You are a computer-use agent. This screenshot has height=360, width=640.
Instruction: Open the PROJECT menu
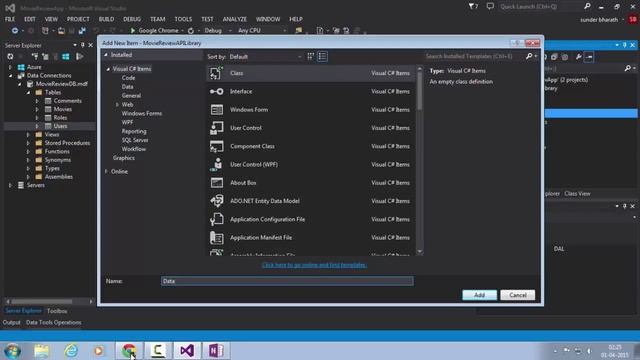click(x=78, y=19)
